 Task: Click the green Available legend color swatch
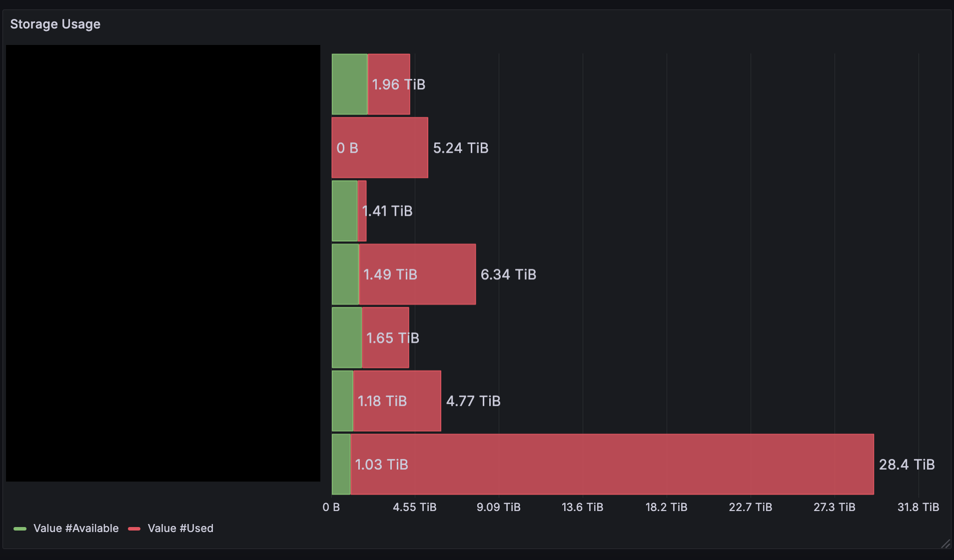[20, 529]
